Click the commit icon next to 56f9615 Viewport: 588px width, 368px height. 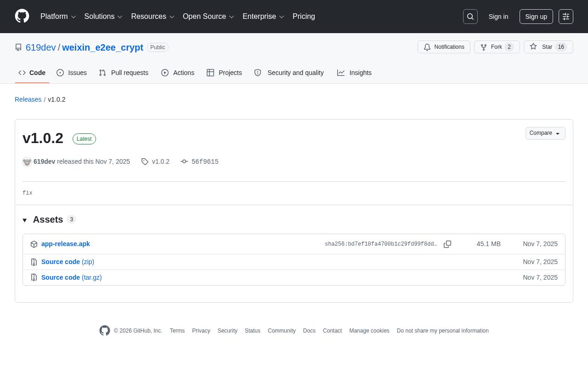click(184, 161)
